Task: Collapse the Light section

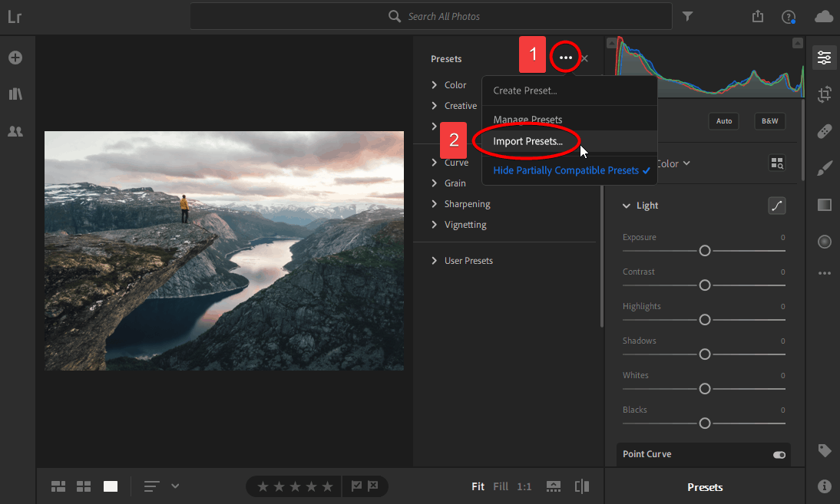Action: (x=626, y=206)
